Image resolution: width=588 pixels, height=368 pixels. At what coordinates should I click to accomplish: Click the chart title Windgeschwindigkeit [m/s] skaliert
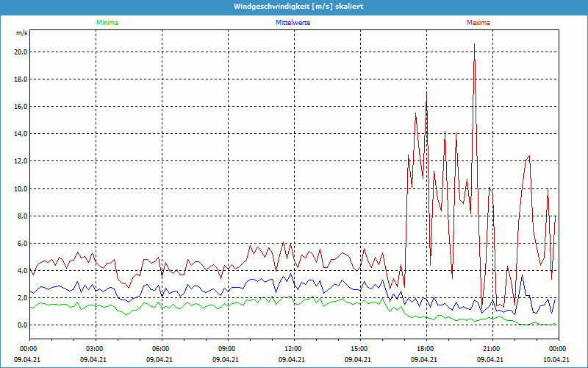tap(298, 7)
